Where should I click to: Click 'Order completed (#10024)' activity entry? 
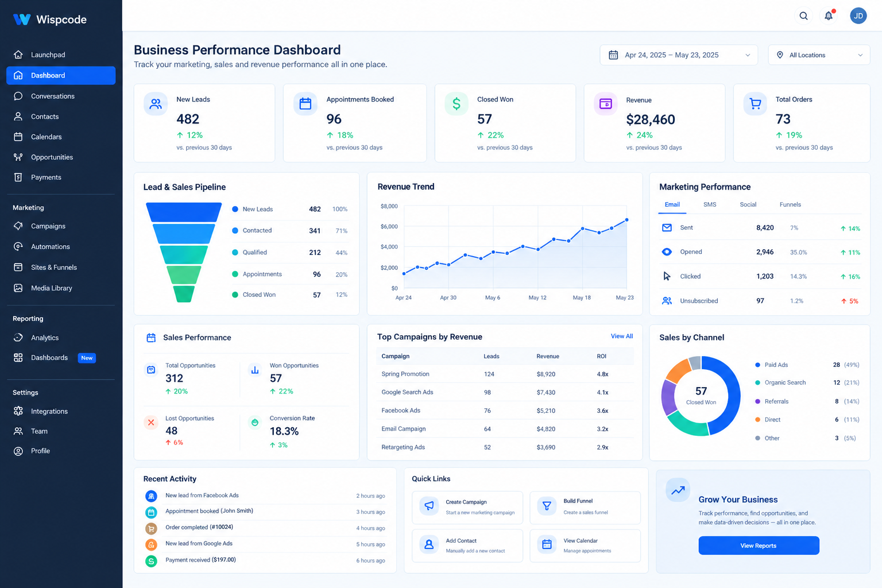click(265, 528)
